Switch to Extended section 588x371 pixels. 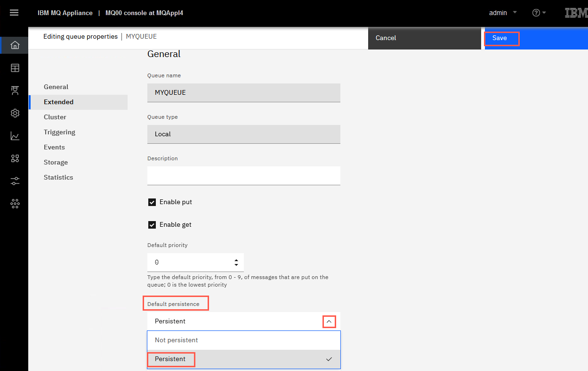coord(78,102)
